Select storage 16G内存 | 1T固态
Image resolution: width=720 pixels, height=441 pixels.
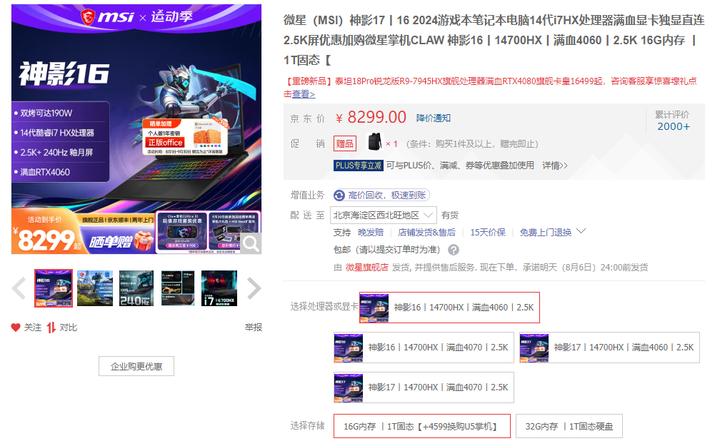[422, 426]
